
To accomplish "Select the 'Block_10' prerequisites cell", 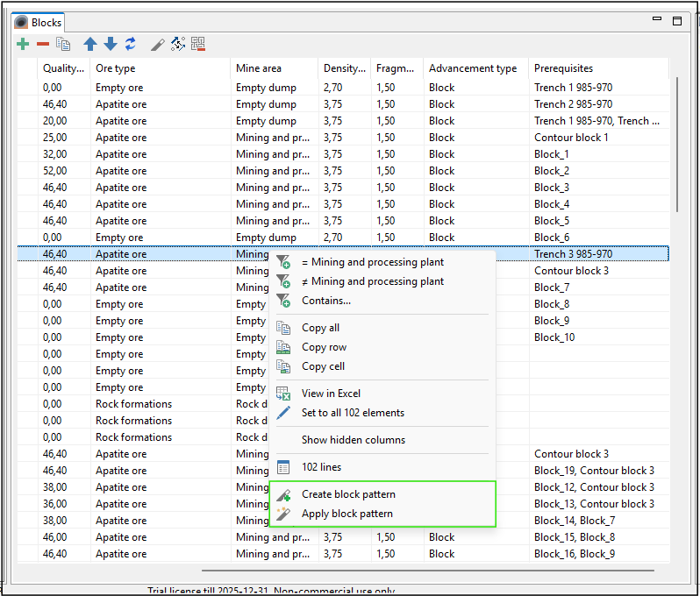I will tap(599, 337).
